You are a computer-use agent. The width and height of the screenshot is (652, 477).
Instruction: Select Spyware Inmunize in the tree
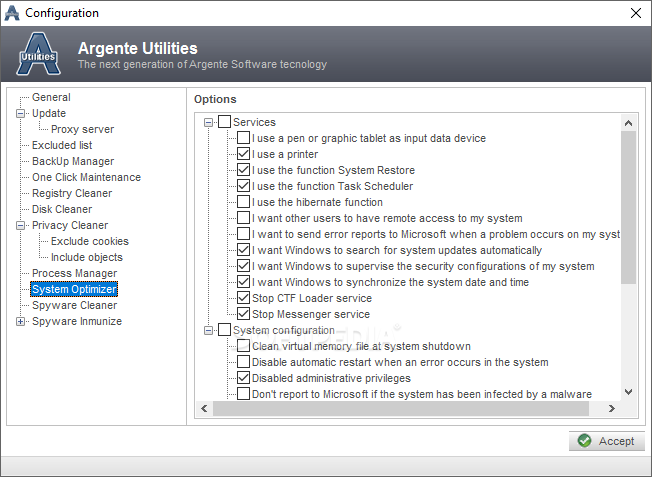pyautogui.click(x=77, y=321)
